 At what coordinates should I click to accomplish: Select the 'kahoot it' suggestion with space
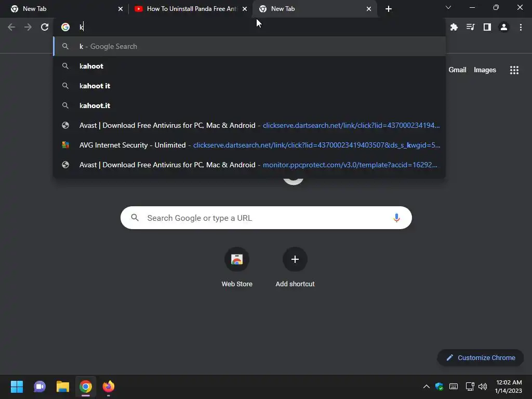tap(249, 86)
